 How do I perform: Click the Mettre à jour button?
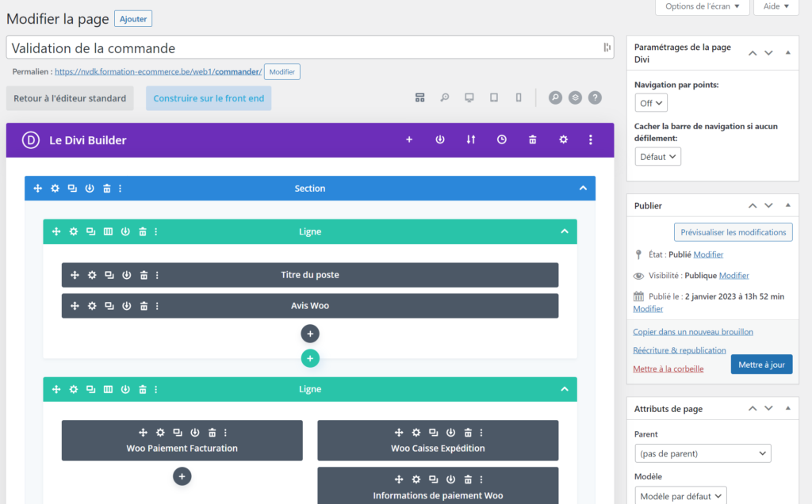coord(761,365)
